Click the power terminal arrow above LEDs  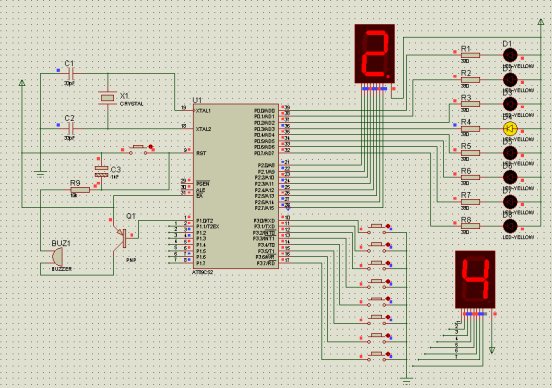point(541,22)
